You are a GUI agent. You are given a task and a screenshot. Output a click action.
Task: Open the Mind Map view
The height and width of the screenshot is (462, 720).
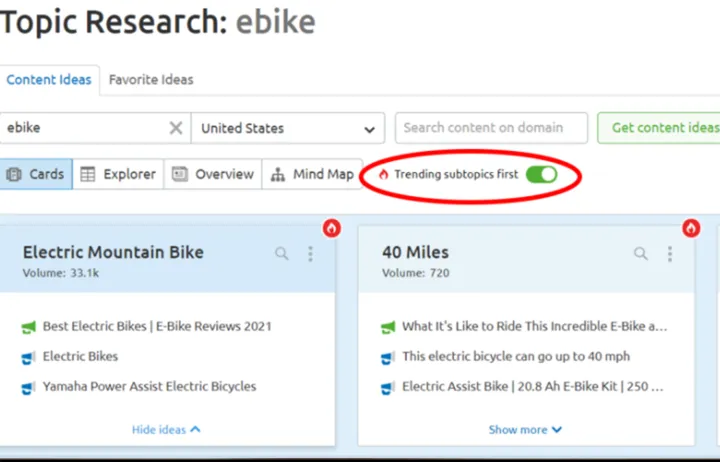(313, 174)
